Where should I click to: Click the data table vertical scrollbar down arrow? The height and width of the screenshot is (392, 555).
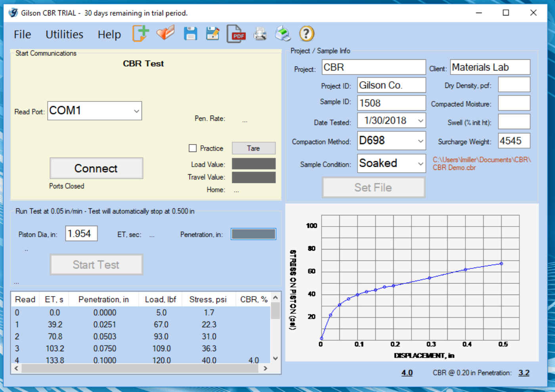(276, 358)
